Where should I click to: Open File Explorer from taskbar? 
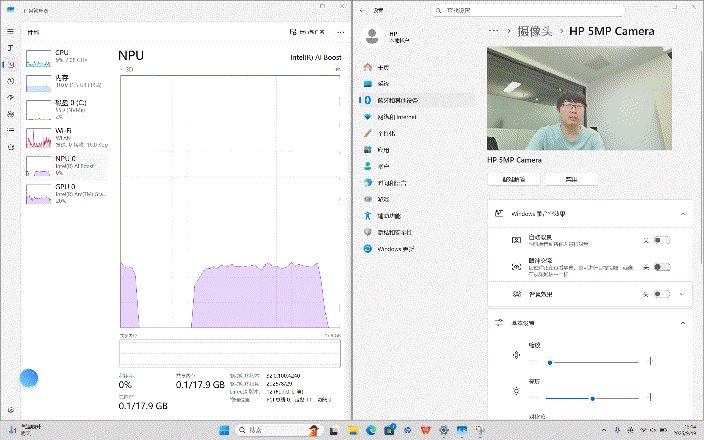tap(352, 430)
